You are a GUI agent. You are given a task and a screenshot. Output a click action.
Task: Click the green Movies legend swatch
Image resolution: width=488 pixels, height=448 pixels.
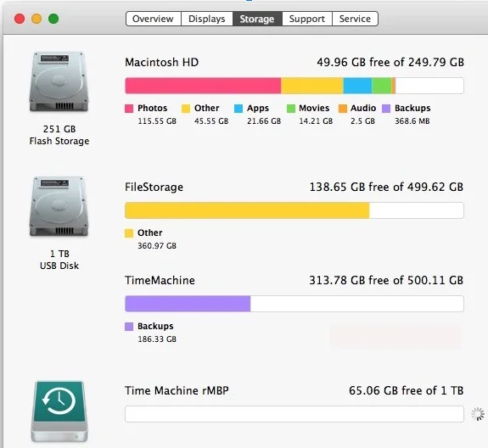tap(291, 109)
